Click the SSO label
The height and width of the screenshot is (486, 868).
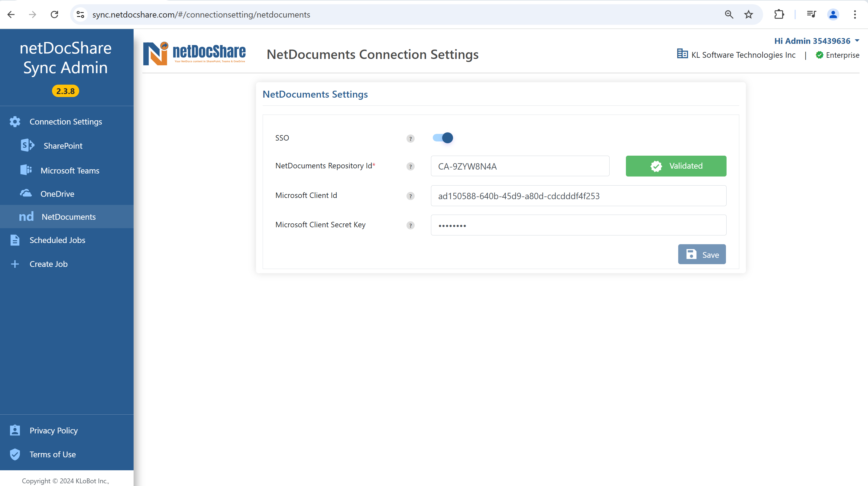[282, 138]
